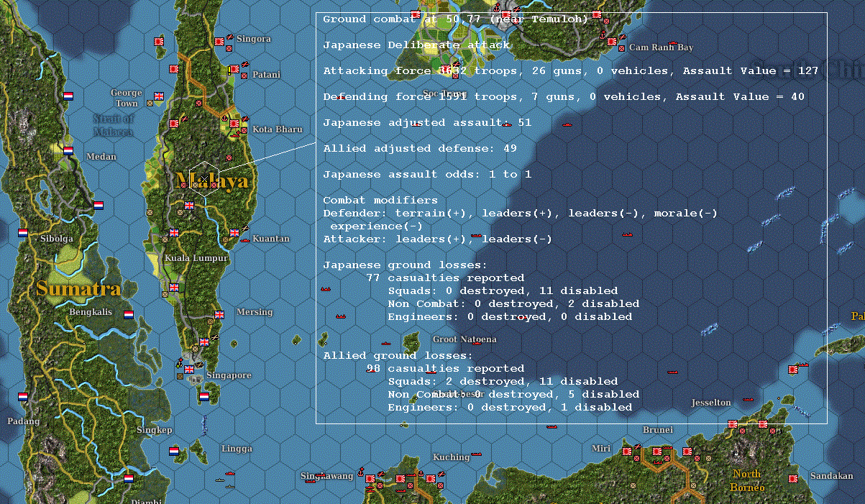865x504 pixels.
Task: Click the Cam Ranh Bay label
Action: (661, 47)
